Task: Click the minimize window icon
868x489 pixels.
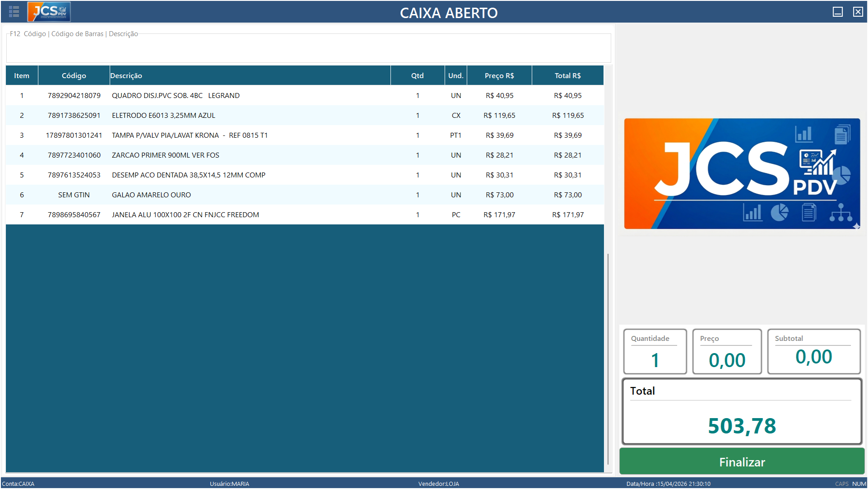Action: click(x=837, y=12)
